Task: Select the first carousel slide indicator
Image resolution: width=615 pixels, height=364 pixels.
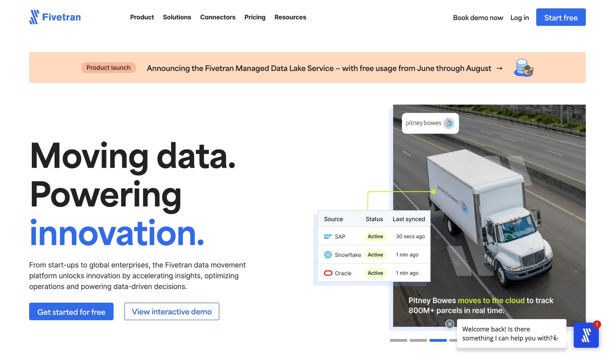Action: click(398, 340)
